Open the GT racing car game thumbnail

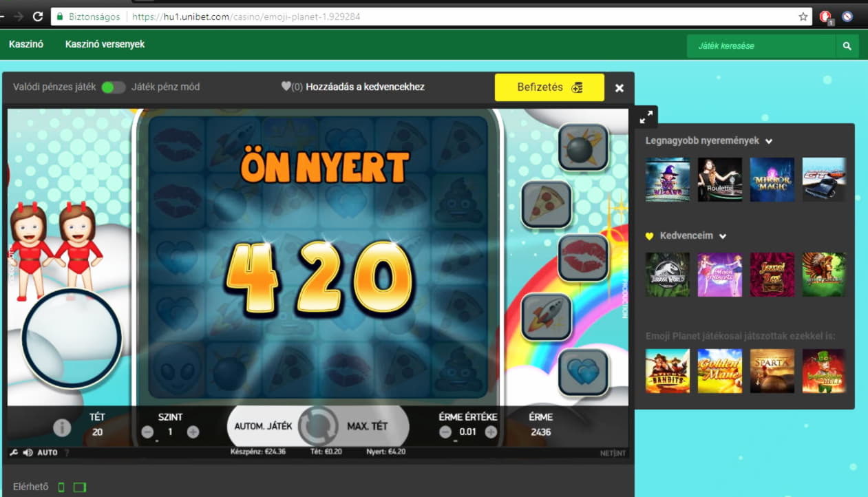pyautogui.click(x=825, y=180)
